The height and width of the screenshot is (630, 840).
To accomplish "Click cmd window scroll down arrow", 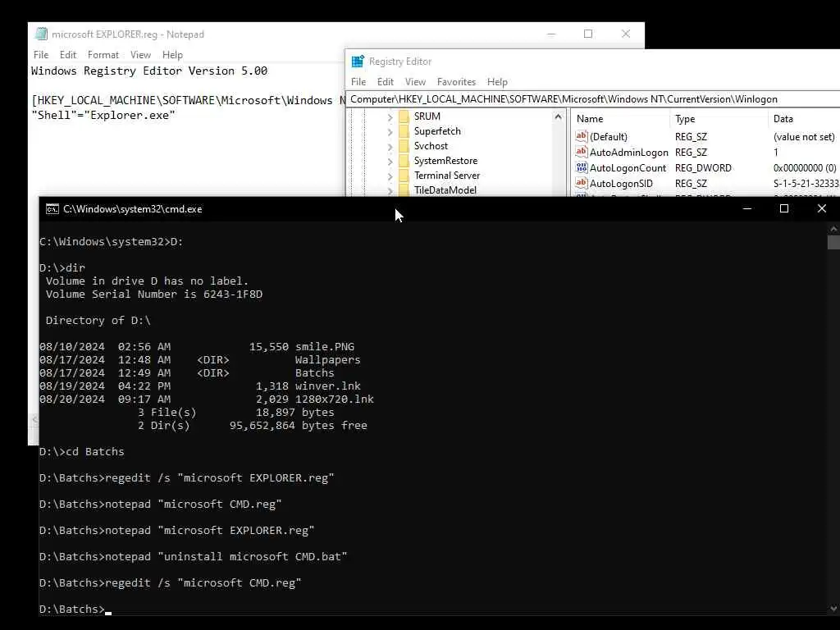I will [833, 609].
